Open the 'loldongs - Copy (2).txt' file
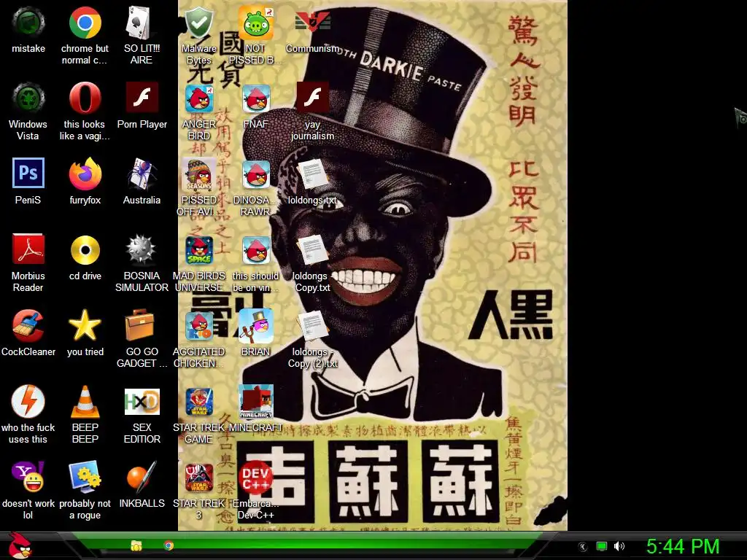Image resolution: width=747 pixels, height=560 pixels. point(312,326)
